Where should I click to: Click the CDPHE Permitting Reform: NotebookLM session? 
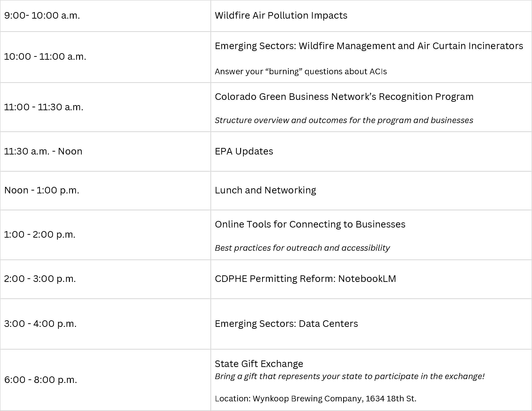305,279
